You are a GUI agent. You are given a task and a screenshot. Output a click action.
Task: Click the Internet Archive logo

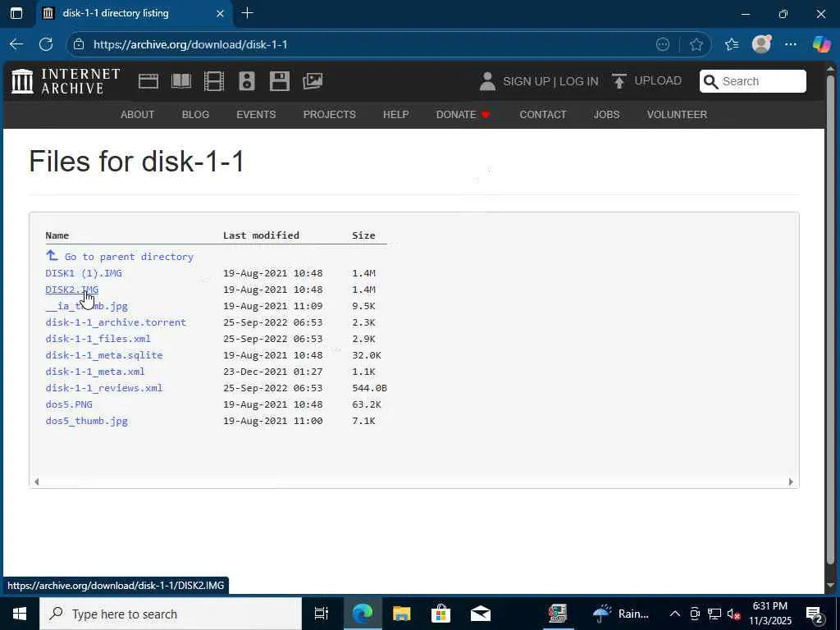pyautogui.click(x=66, y=81)
